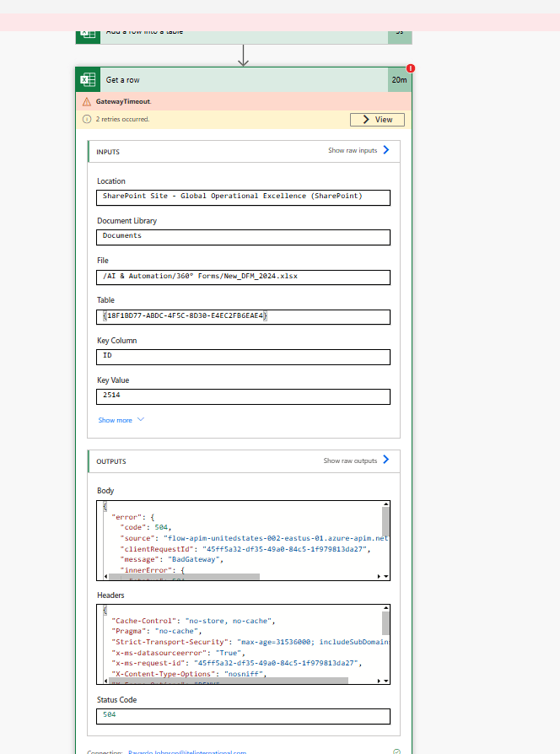
Task: Click the Body horizontal scroll right arrow
Action: (379, 576)
